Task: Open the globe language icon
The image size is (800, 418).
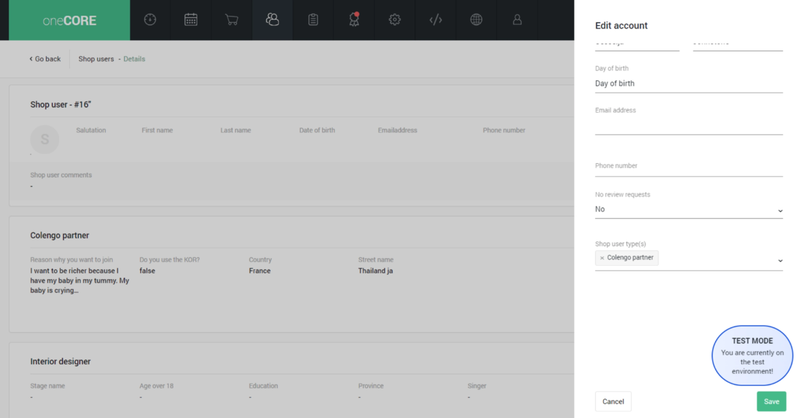Action: [x=476, y=20]
